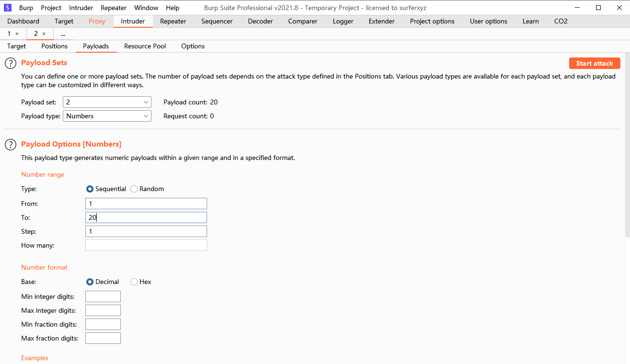
Task: Click the Burp Suite logo icon
Action: [x=8, y=8]
